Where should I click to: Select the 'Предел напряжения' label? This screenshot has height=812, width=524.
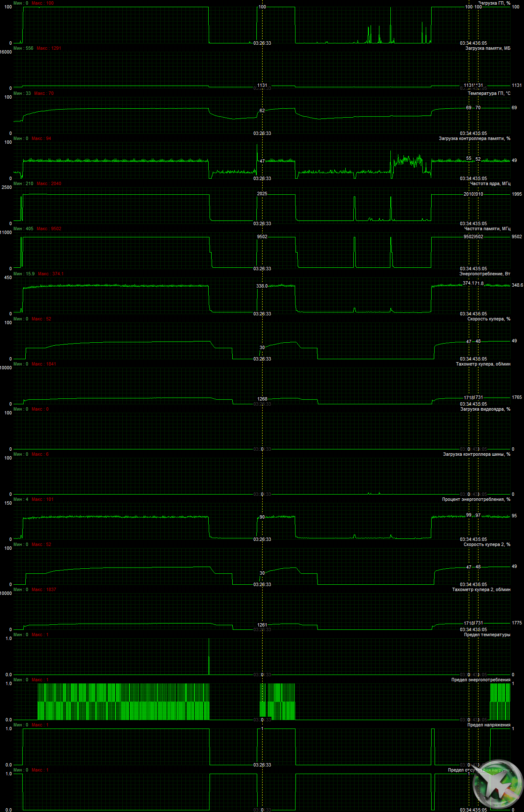[489, 725]
